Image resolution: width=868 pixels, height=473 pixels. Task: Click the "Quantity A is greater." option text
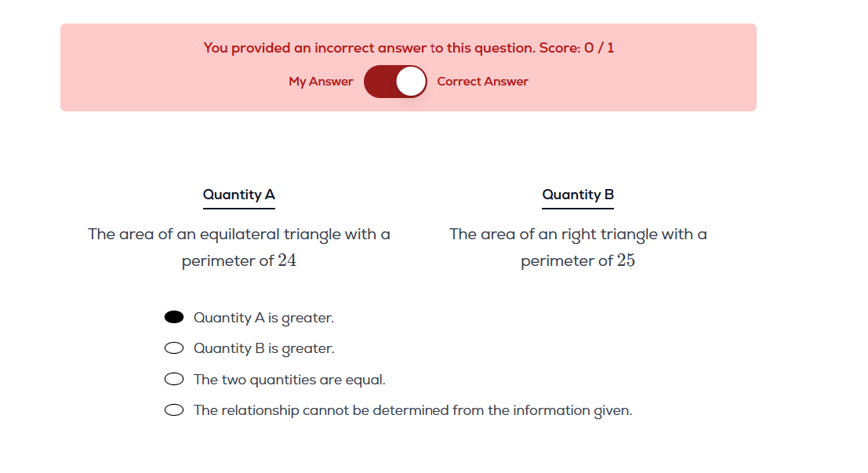[x=263, y=318]
